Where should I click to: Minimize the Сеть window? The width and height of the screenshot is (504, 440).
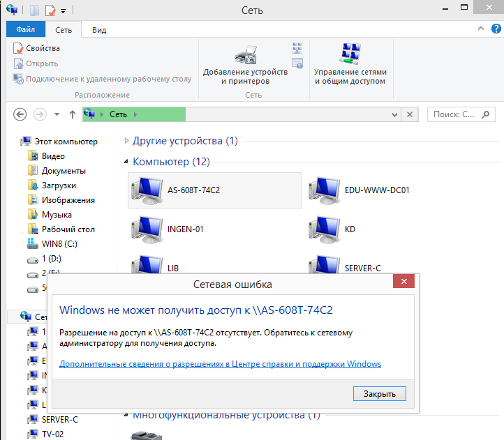pyautogui.click(x=445, y=8)
